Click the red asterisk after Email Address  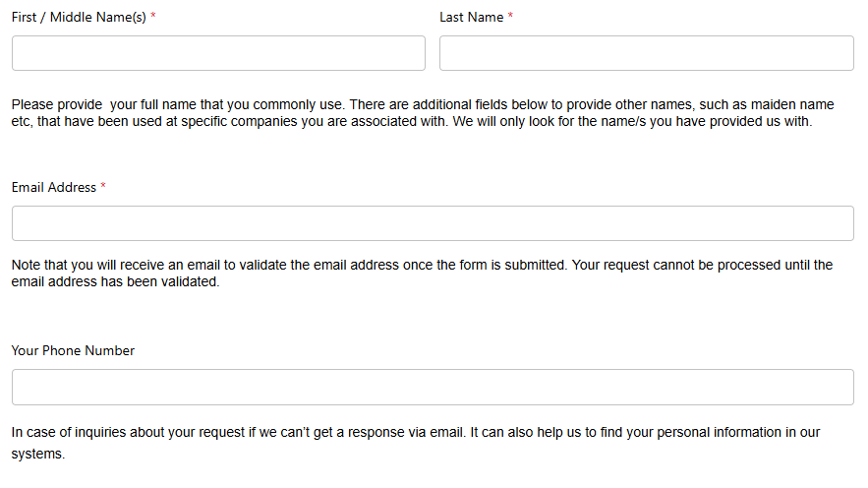(104, 187)
